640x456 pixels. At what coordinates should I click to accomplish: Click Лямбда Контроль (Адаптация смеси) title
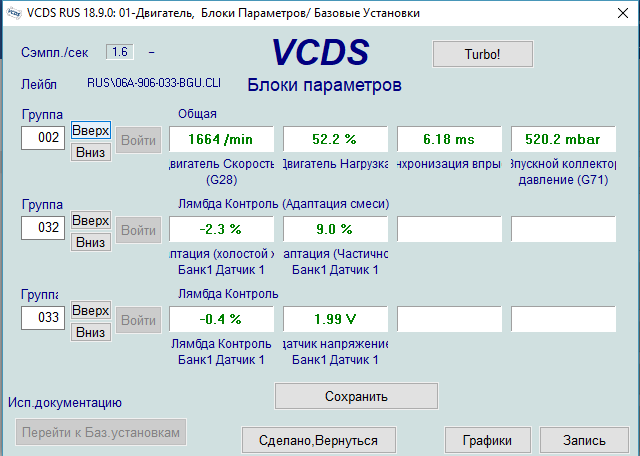click(x=284, y=204)
